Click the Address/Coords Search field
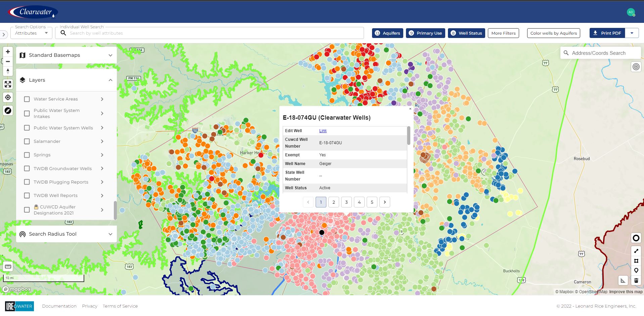The width and height of the screenshot is (644, 316). pyautogui.click(x=601, y=53)
